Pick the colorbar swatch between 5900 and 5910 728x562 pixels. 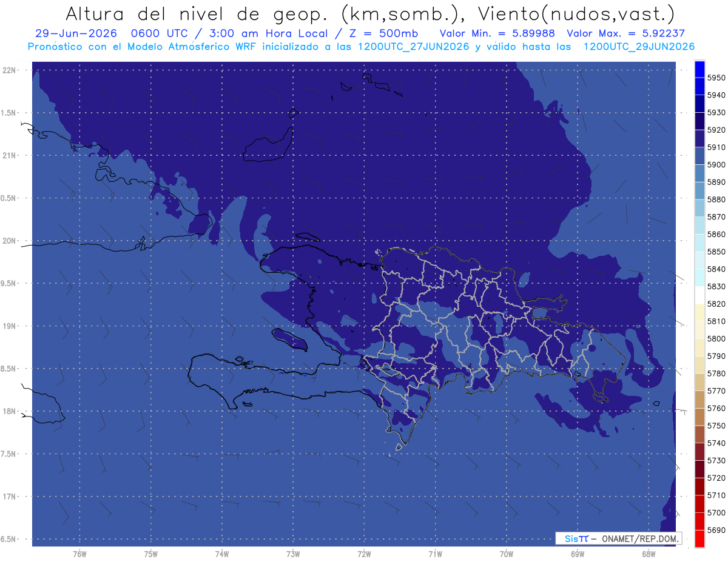pyautogui.click(x=699, y=156)
